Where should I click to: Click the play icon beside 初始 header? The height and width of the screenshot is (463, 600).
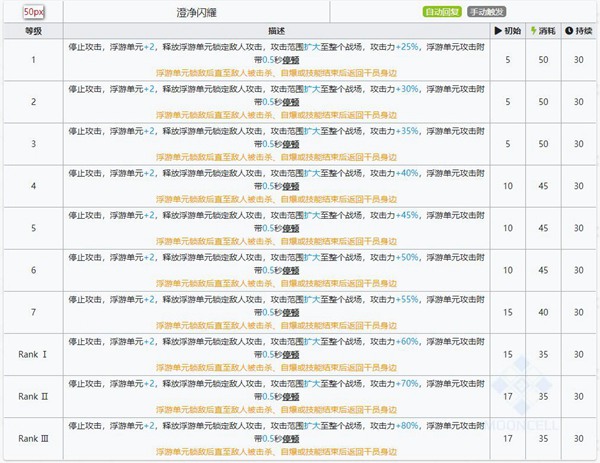click(500, 32)
